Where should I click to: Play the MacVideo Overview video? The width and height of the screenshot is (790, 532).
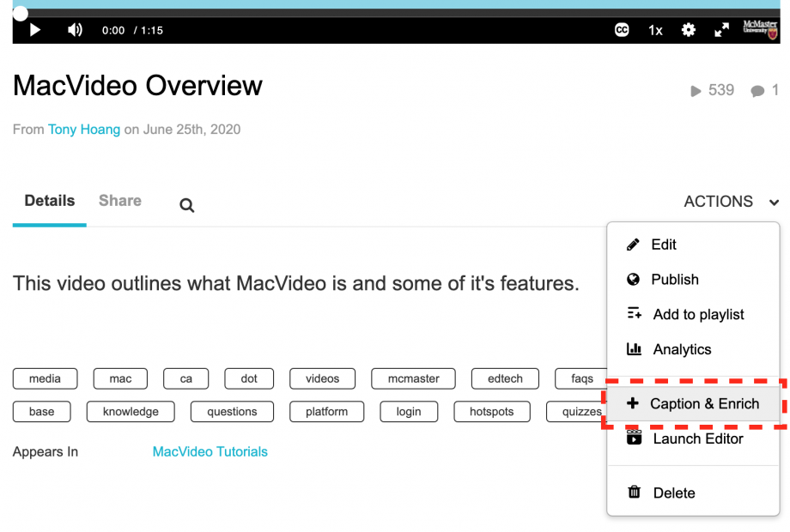click(x=34, y=30)
